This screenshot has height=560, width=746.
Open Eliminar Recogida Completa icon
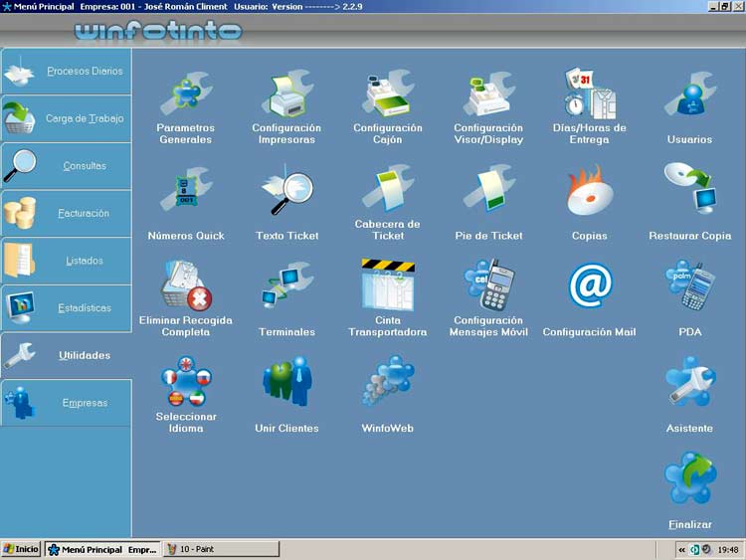185,287
